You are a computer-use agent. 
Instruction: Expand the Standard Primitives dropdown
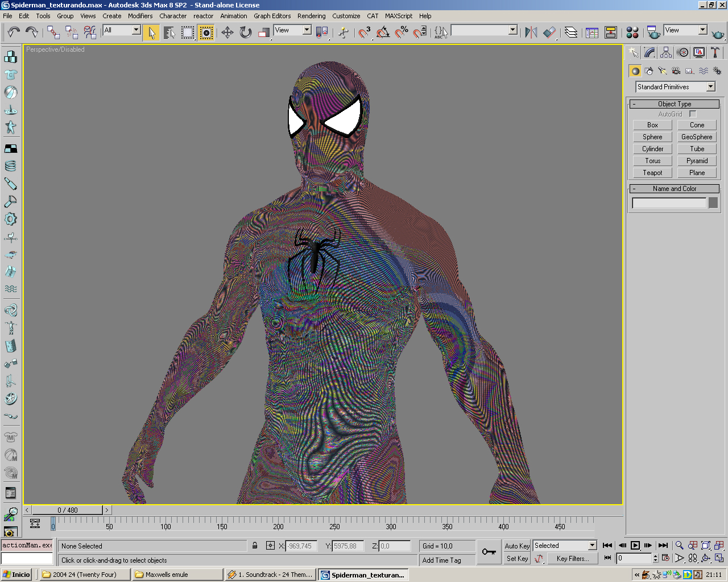pyautogui.click(x=710, y=87)
